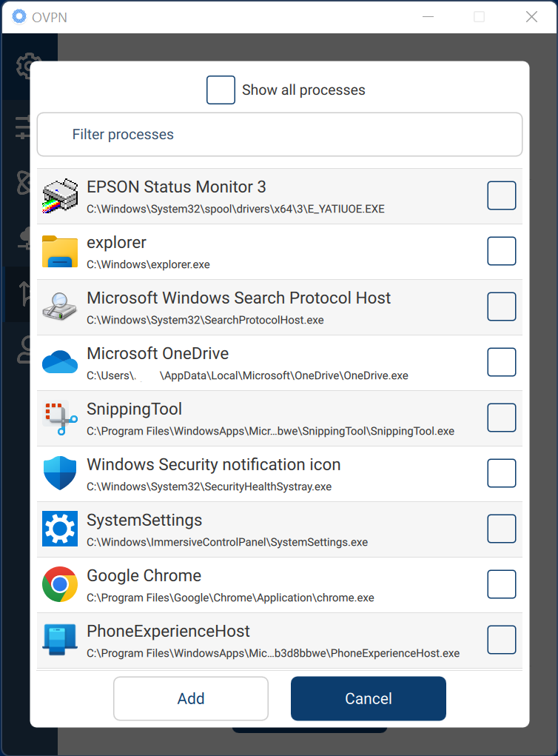The height and width of the screenshot is (756, 558).
Task: Click the OneDrive cloud icon
Action: [x=60, y=362]
